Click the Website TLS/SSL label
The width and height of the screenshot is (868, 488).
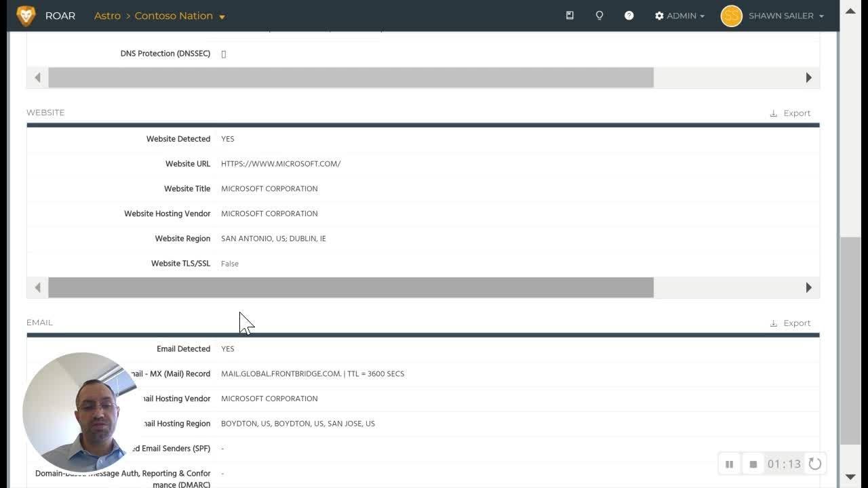click(180, 264)
